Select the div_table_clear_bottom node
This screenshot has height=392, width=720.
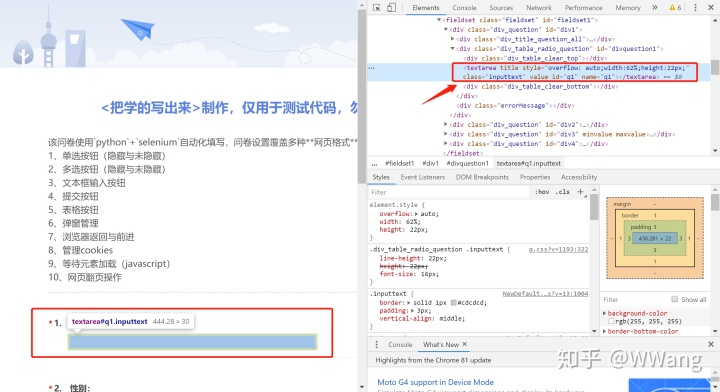(x=540, y=86)
